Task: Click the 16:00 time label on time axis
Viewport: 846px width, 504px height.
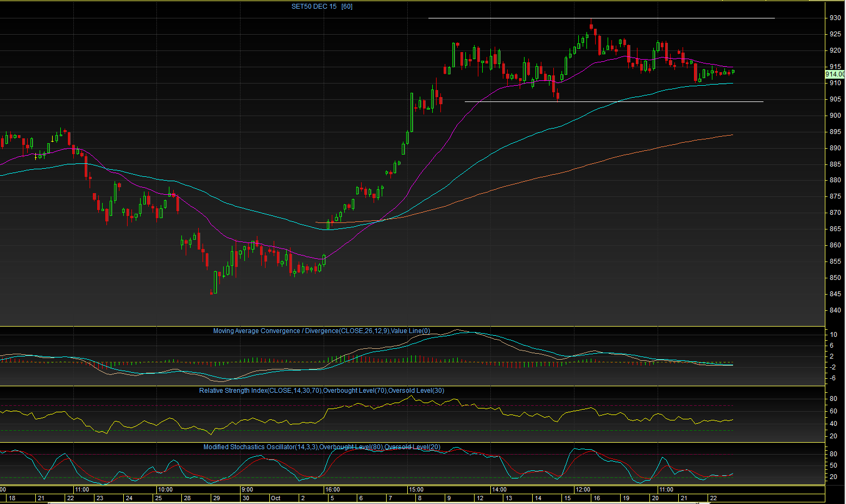Action: pos(332,489)
